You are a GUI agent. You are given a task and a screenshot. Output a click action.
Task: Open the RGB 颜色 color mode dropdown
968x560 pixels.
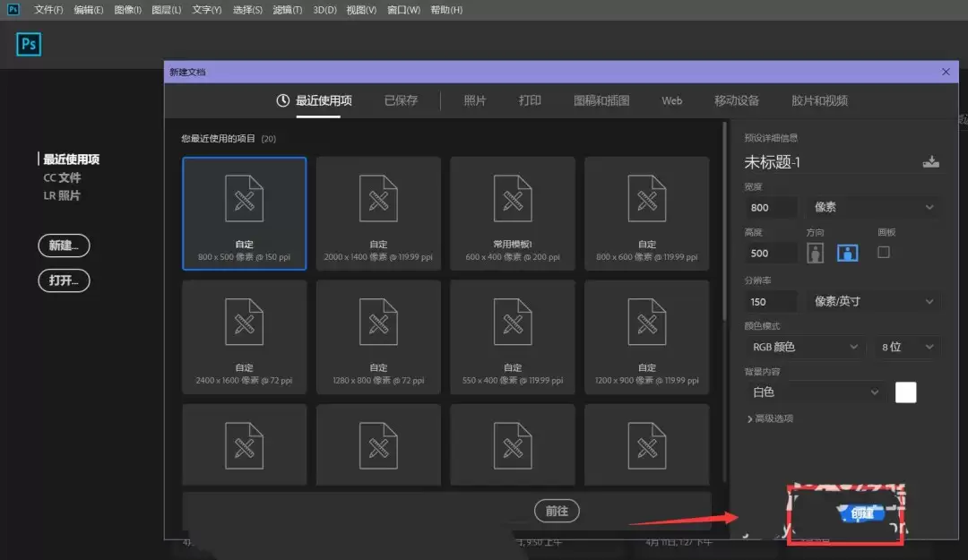[804, 347]
